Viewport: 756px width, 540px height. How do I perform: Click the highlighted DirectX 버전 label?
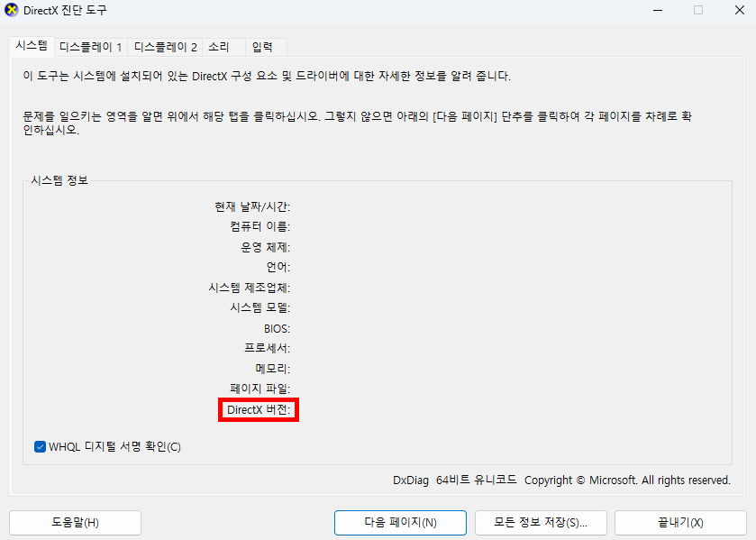(260, 411)
